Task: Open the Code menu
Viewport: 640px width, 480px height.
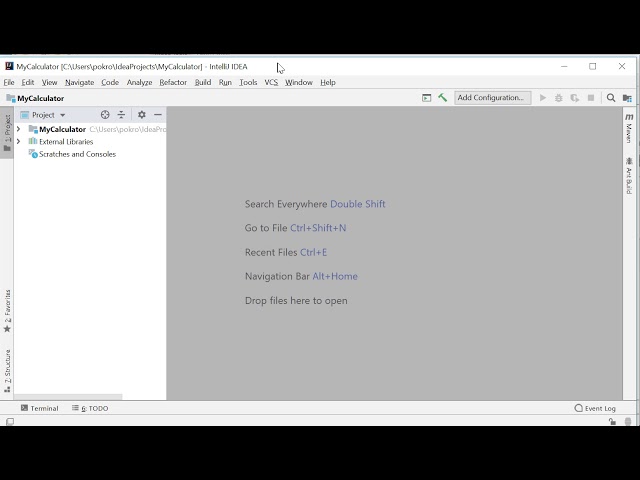Action: point(110,82)
